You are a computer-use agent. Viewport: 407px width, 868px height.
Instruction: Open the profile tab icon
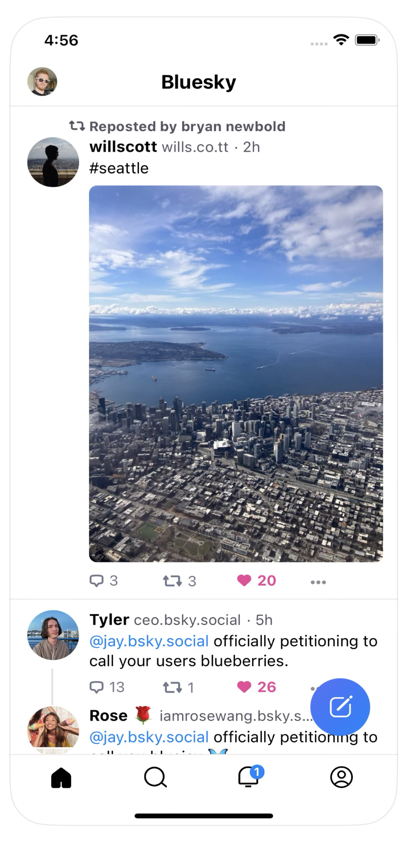[x=341, y=777]
